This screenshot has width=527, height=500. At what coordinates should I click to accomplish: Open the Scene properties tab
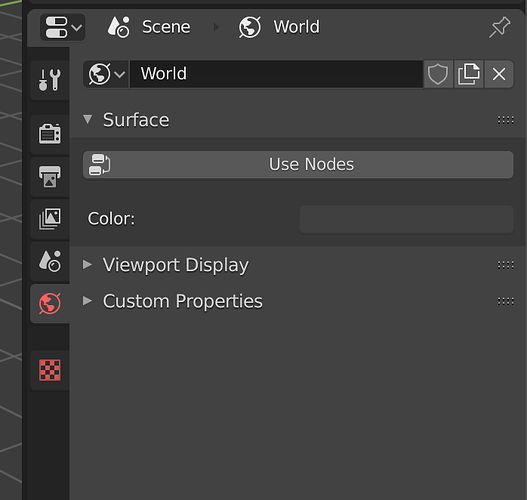point(50,261)
